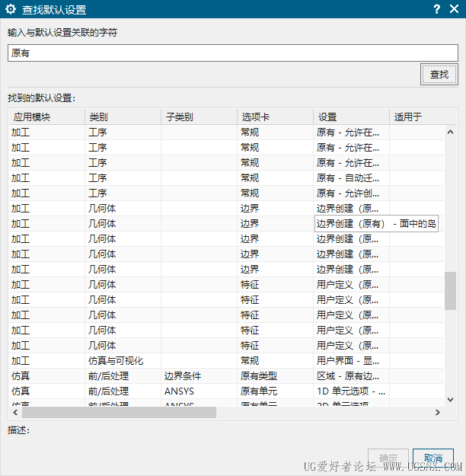Click the 子类别 column header
Viewport: 466px width, 476px height.
[179, 117]
